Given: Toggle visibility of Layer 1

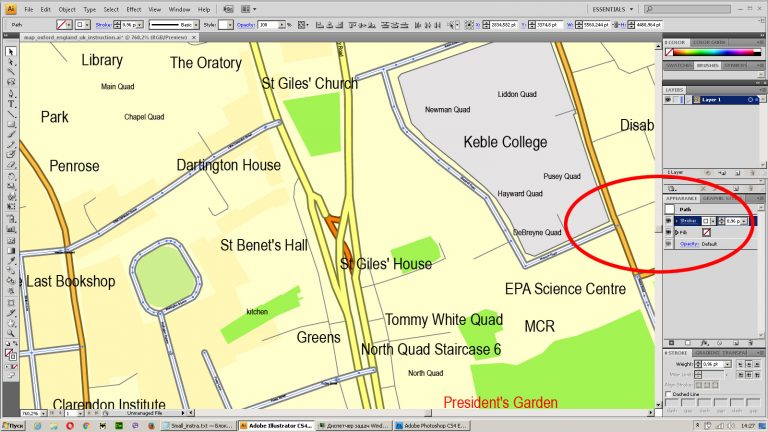Looking at the screenshot, I should point(669,100).
